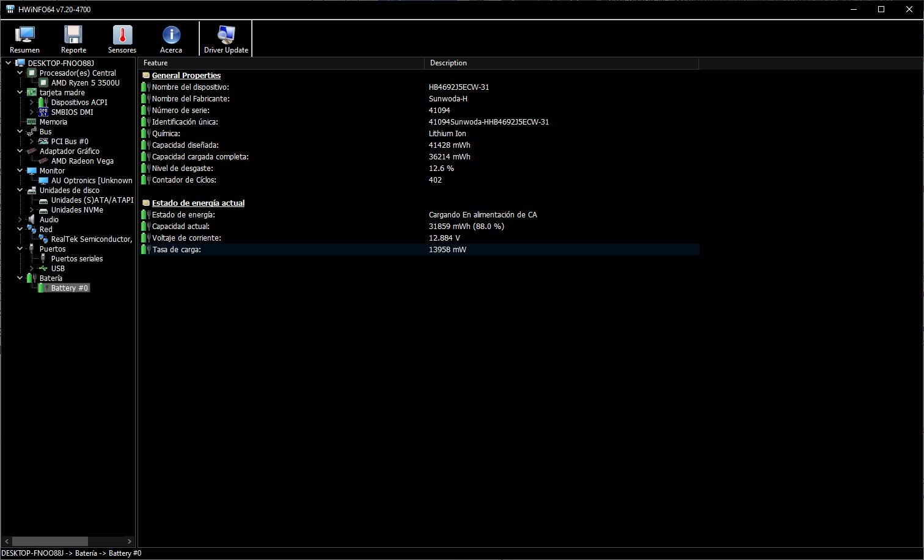
Task: Select Puertos seriales tree item
Action: click(x=77, y=258)
